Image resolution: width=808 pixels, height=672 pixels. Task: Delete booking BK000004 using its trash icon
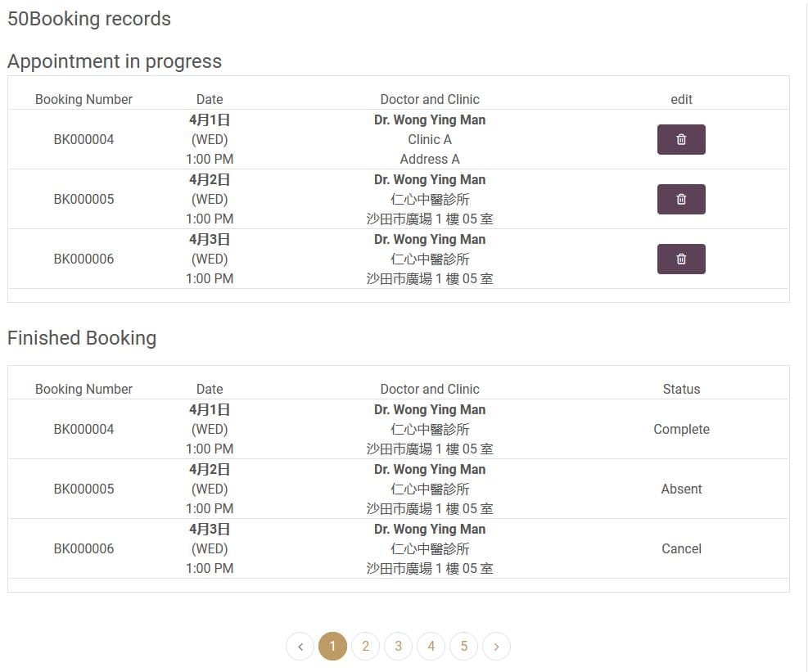tap(681, 139)
